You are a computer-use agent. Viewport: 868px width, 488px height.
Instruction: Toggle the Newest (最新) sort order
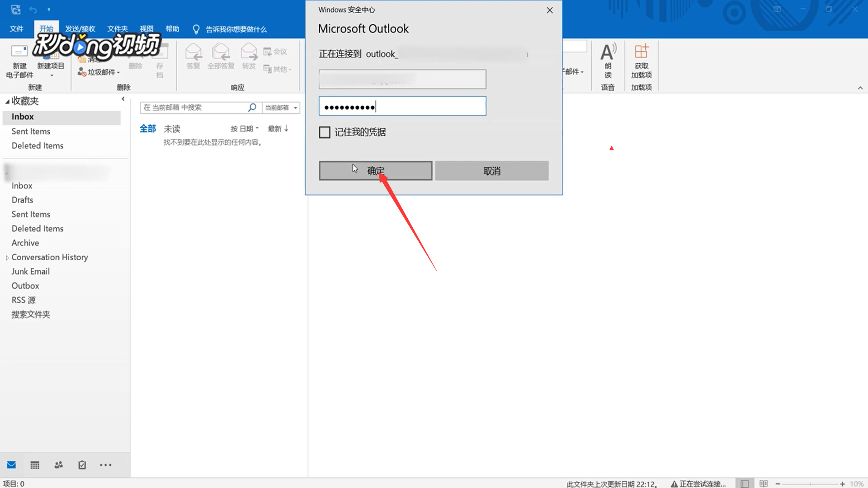(278, 129)
